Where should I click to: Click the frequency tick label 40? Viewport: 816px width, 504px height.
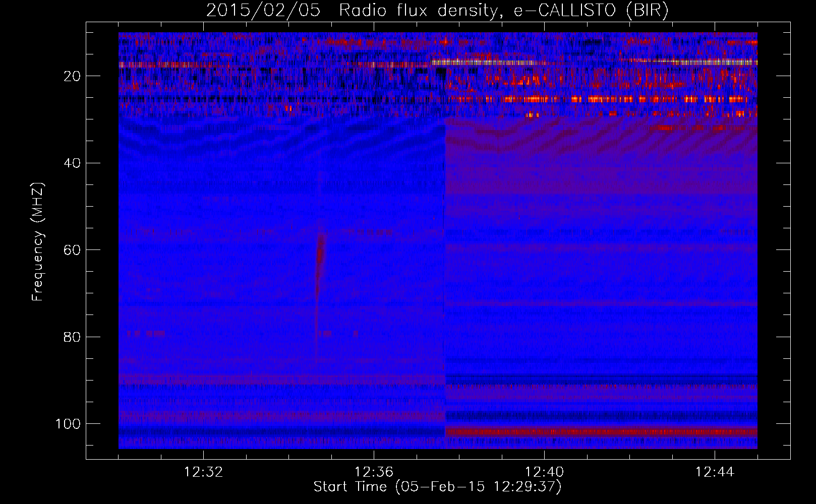(73, 163)
